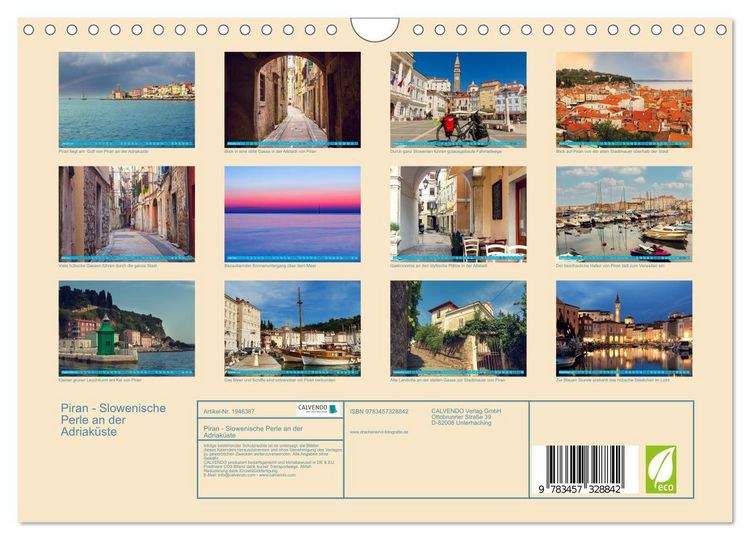
Task: Click the photographer website link under ISBN
Action: (378, 432)
